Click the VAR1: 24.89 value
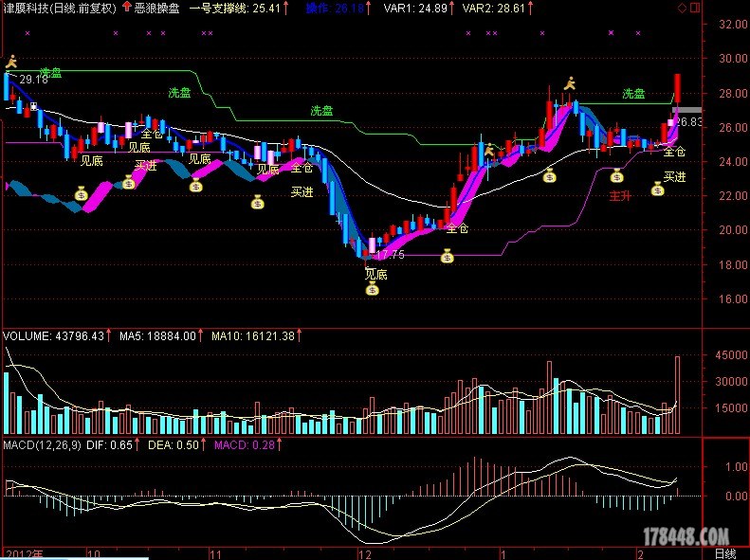 [415, 9]
